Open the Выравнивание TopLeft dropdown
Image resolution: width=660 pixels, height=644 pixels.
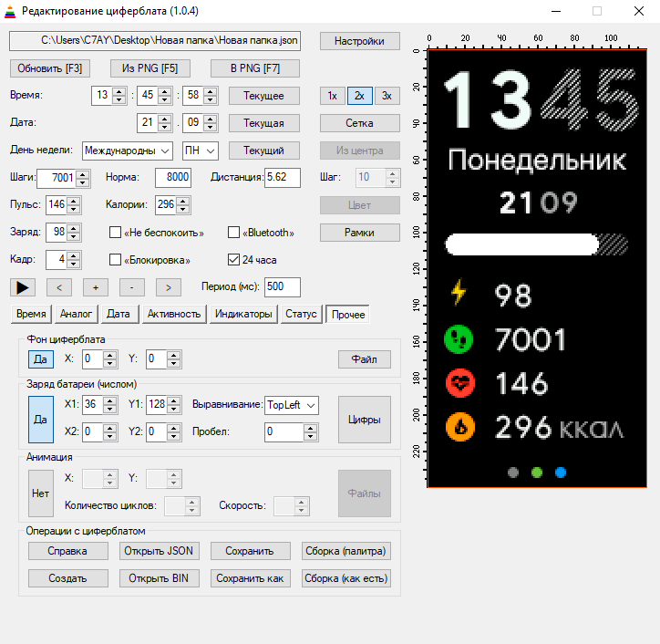[292, 405]
